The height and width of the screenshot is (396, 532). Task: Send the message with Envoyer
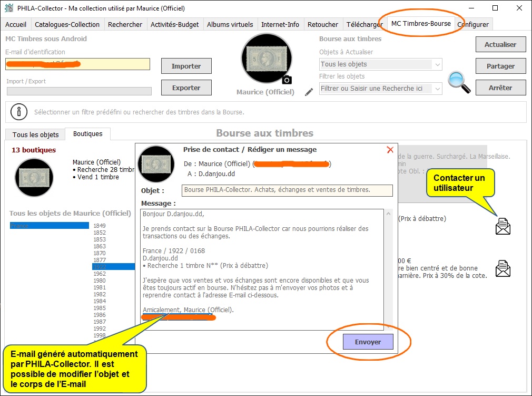tap(368, 342)
